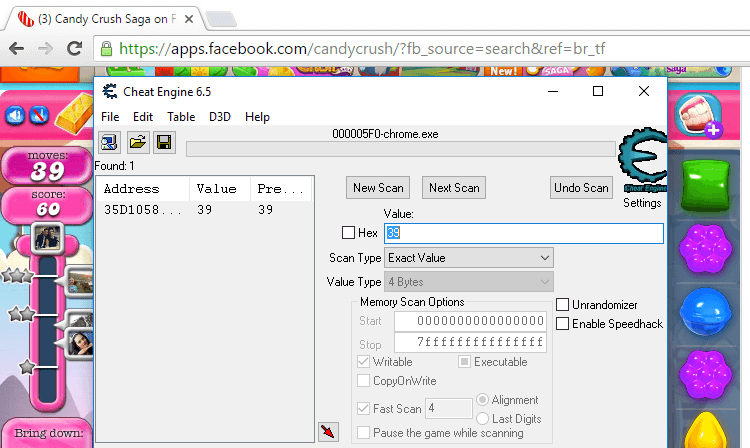The height and width of the screenshot is (448, 750).
Task: Open a new browser tab
Action: [x=221, y=20]
